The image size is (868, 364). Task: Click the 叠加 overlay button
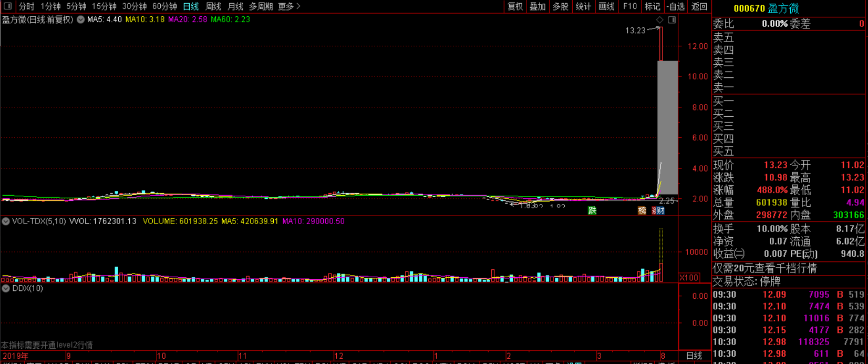tap(538, 7)
